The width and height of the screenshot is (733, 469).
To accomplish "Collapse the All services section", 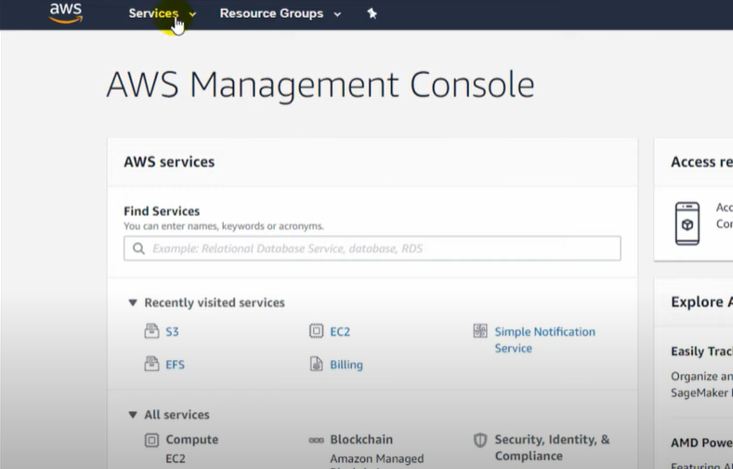I will point(132,414).
